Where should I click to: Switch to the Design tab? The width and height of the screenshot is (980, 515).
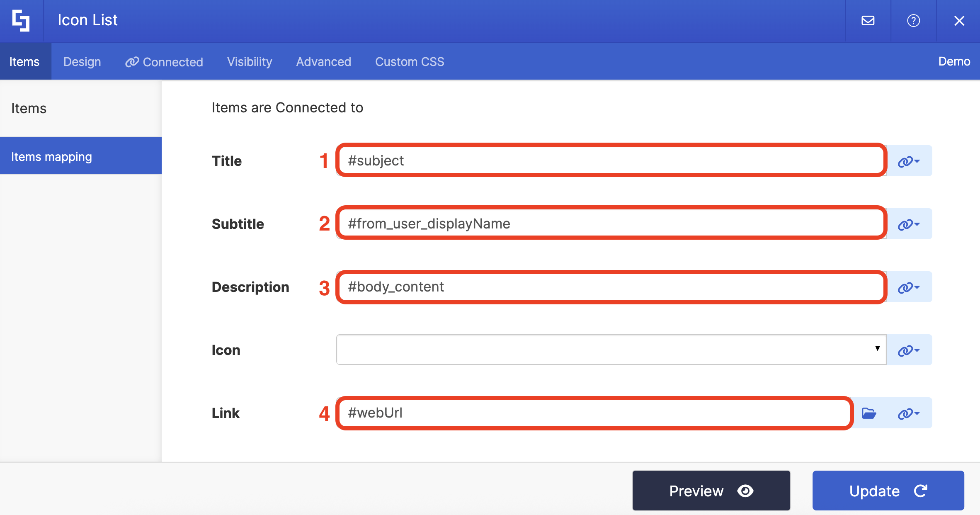click(82, 62)
